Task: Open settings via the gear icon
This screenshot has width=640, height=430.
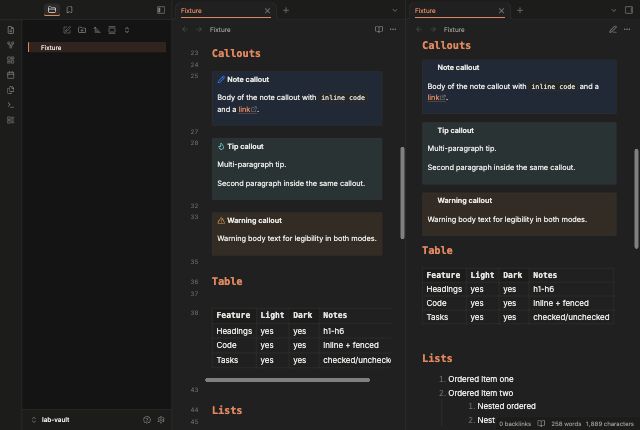Action: point(161,420)
